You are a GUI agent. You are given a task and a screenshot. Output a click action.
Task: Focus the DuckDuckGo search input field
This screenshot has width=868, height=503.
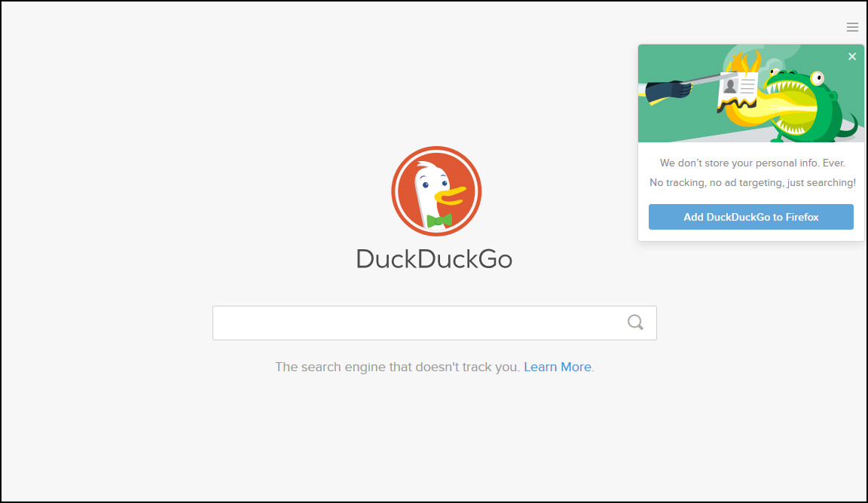coord(435,323)
